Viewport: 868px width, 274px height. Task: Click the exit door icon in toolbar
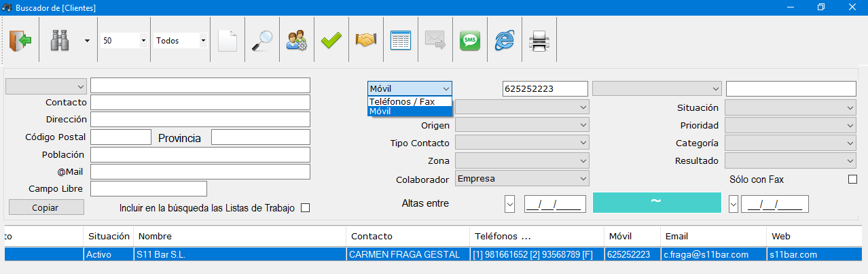20,41
